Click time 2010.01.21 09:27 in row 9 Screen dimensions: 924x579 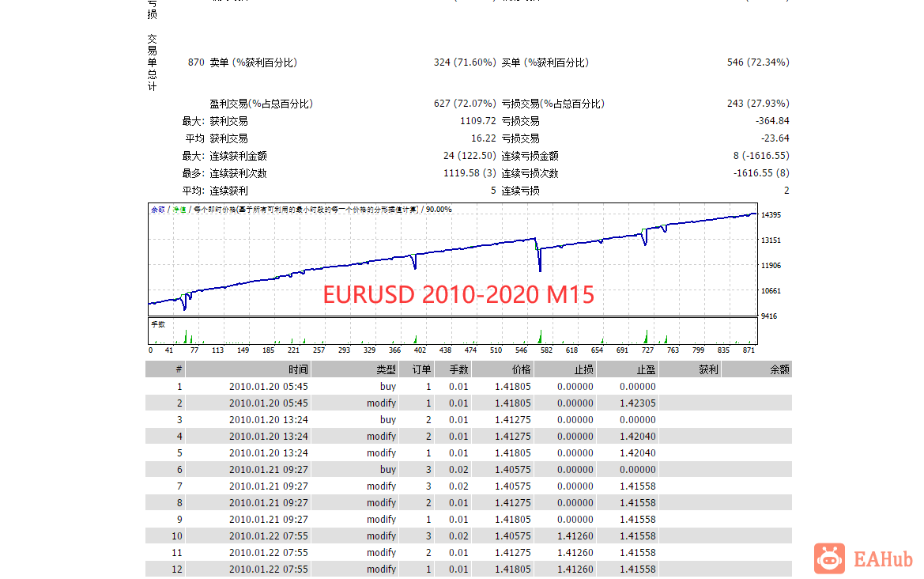pyautogui.click(x=269, y=520)
